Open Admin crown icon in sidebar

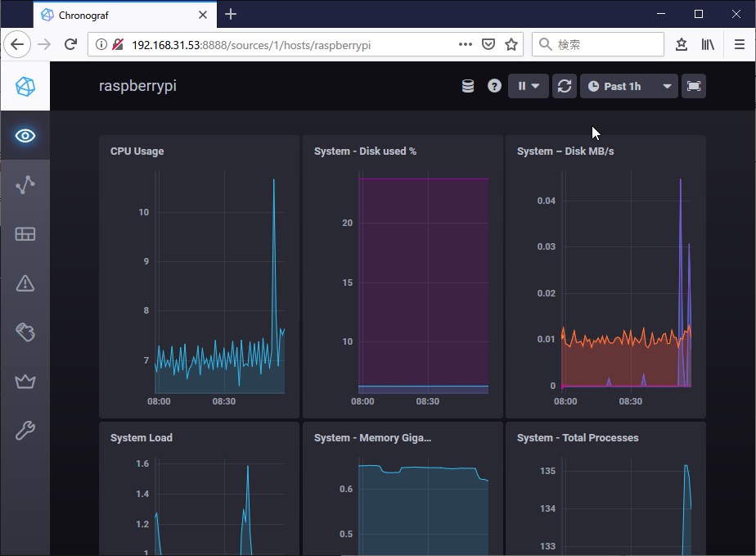coord(25,382)
